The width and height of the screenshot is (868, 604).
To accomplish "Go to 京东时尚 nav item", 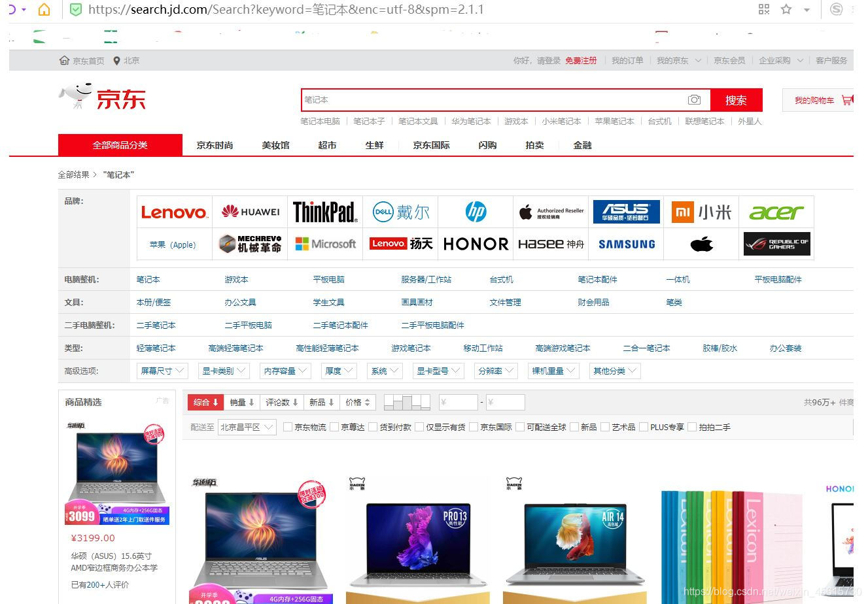I will (215, 145).
